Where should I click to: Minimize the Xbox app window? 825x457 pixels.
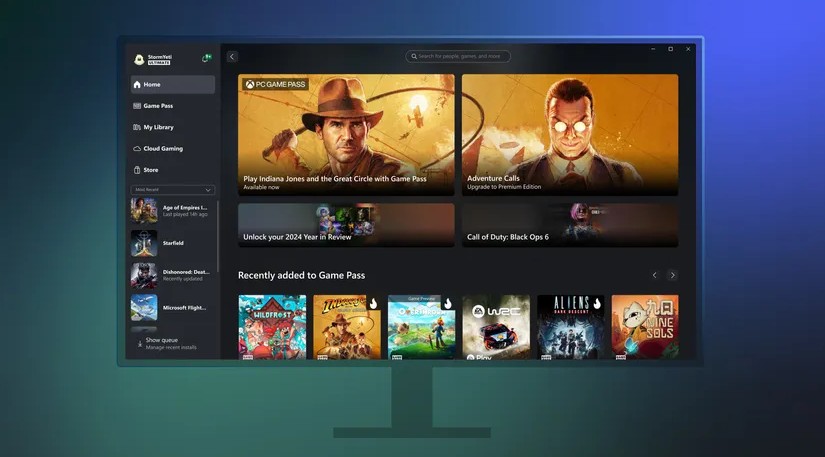point(653,49)
